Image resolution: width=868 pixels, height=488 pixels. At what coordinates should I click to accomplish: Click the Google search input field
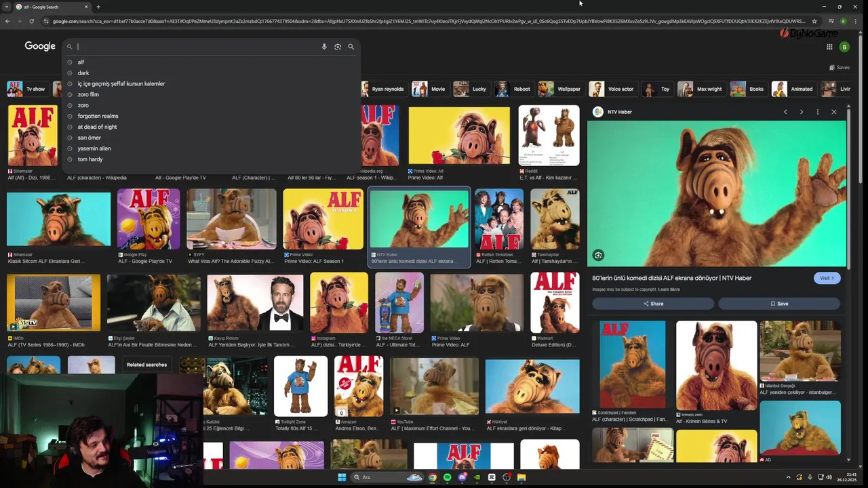(x=197, y=47)
